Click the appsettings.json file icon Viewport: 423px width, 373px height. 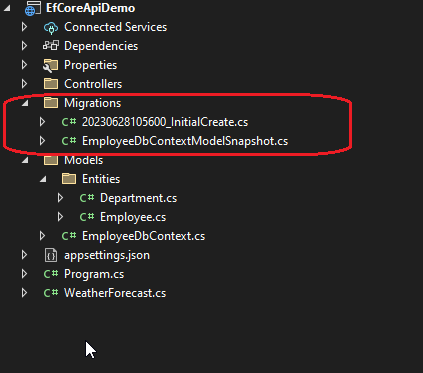tap(51, 255)
